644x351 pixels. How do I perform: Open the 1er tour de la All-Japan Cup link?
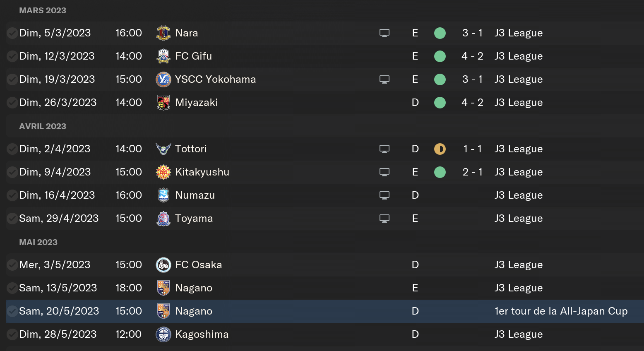pos(561,311)
